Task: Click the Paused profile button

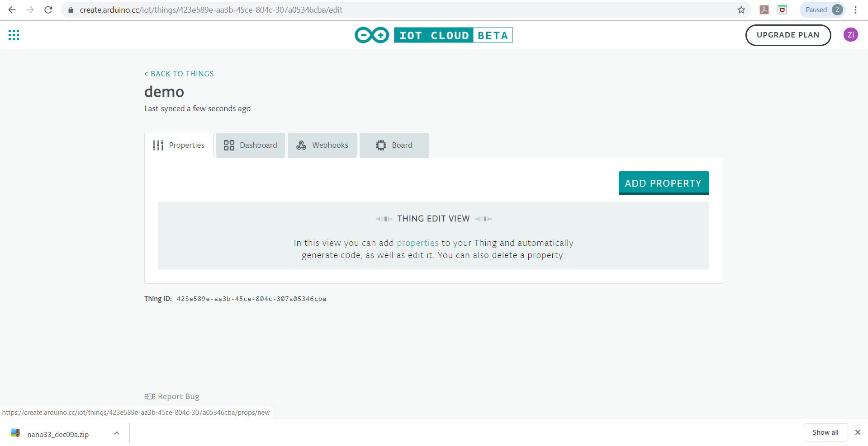Action: point(822,9)
